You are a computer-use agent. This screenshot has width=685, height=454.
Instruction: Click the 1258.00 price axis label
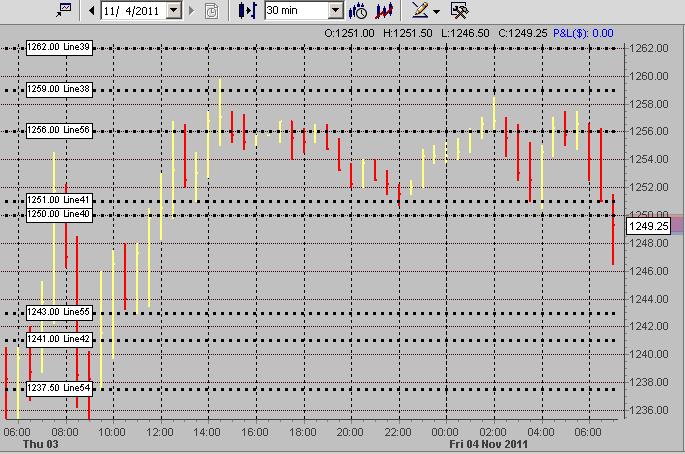click(x=648, y=104)
